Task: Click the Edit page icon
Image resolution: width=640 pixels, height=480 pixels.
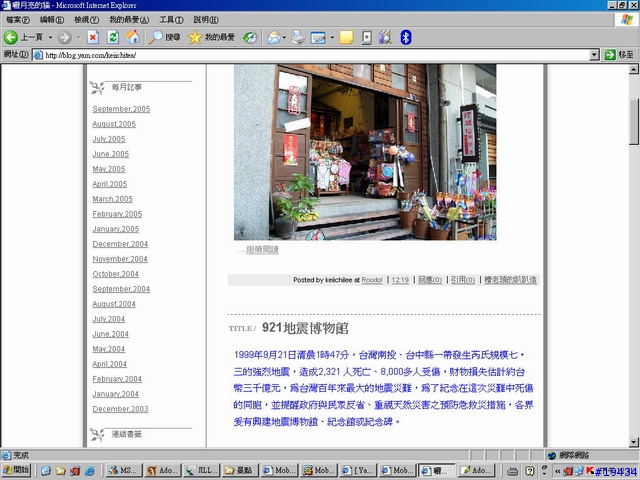Action: [x=318, y=38]
